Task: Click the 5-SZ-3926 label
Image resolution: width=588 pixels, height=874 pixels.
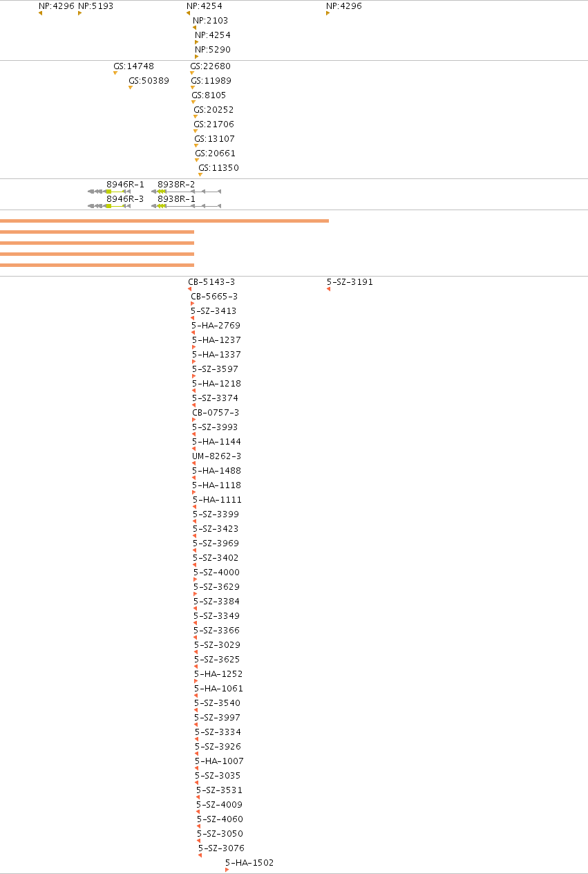Action: pos(218,747)
